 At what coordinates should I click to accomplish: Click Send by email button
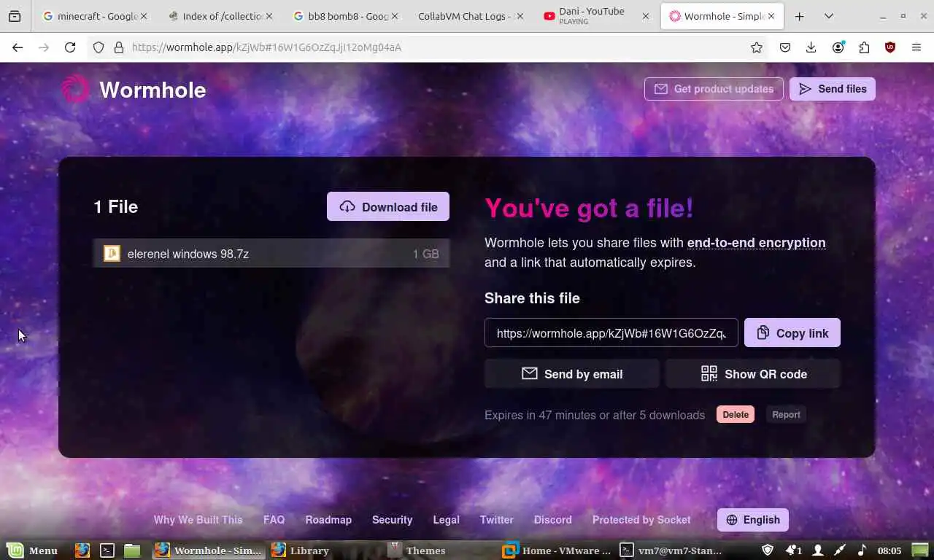click(x=572, y=374)
